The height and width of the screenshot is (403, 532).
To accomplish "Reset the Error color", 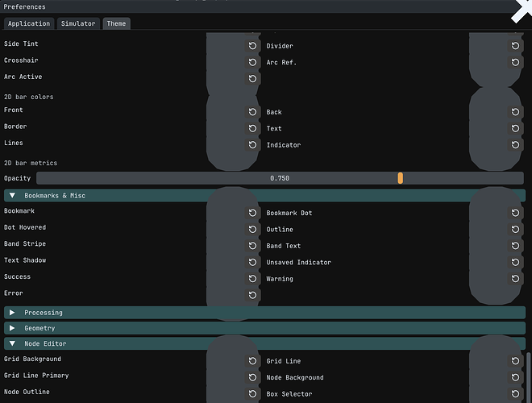I will tap(252, 295).
